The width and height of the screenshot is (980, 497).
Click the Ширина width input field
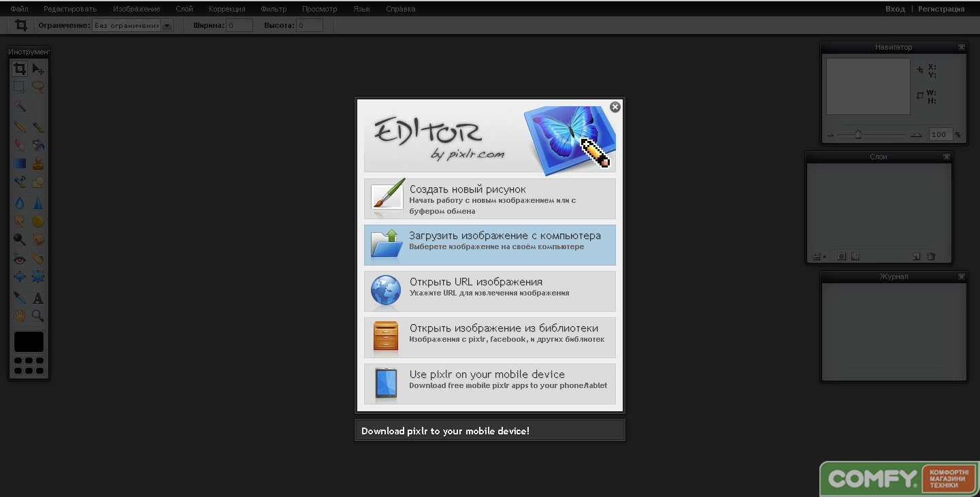pyautogui.click(x=240, y=25)
